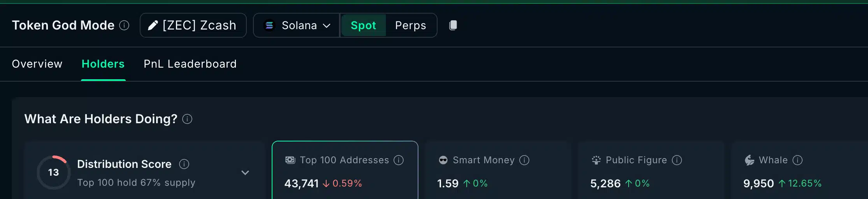Click info icon next to What Are Holders Doing
Viewport: 868px width, 199px height.
pos(187,119)
